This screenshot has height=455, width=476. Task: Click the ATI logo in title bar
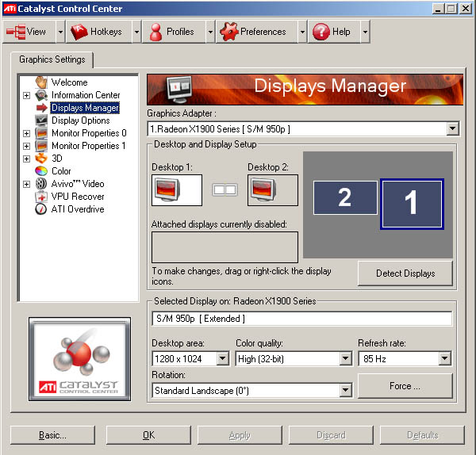(x=10, y=9)
